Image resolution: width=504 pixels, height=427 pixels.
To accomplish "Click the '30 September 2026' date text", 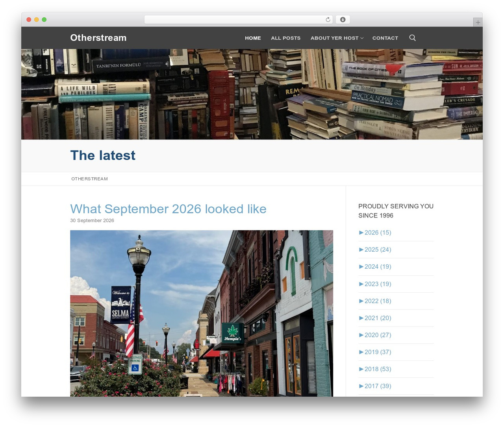I will click(92, 221).
